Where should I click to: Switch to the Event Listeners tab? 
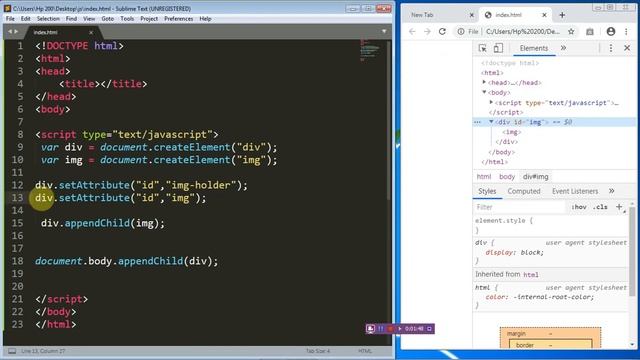pyautogui.click(x=575, y=191)
